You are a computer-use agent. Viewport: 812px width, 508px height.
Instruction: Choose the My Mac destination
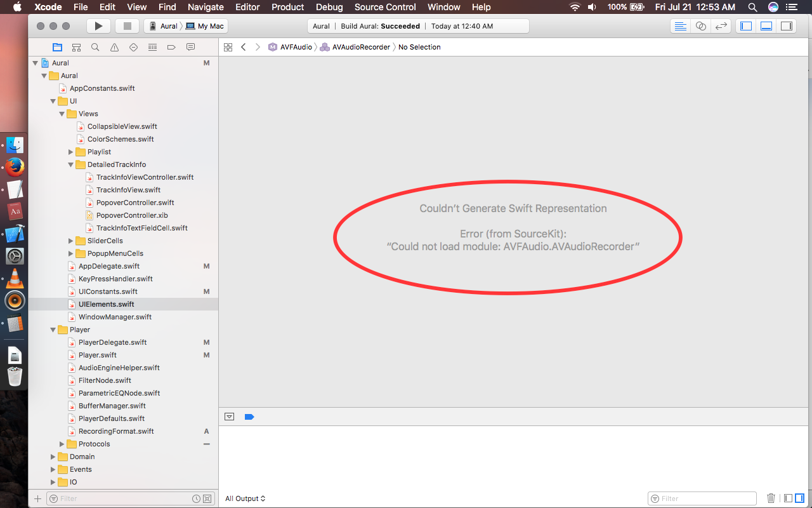(206, 26)
